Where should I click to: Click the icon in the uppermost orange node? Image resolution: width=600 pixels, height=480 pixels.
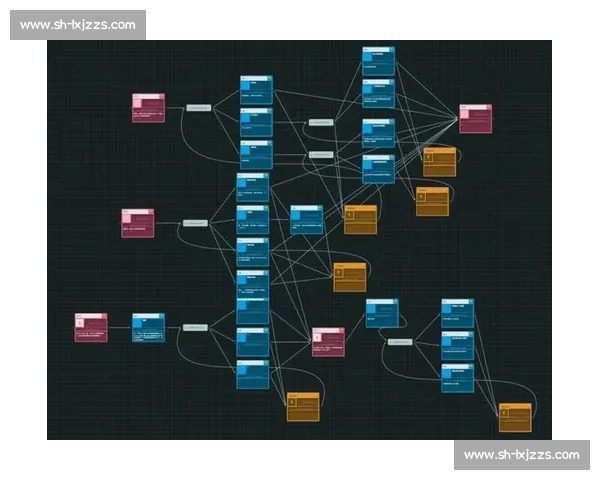[429, 157]
